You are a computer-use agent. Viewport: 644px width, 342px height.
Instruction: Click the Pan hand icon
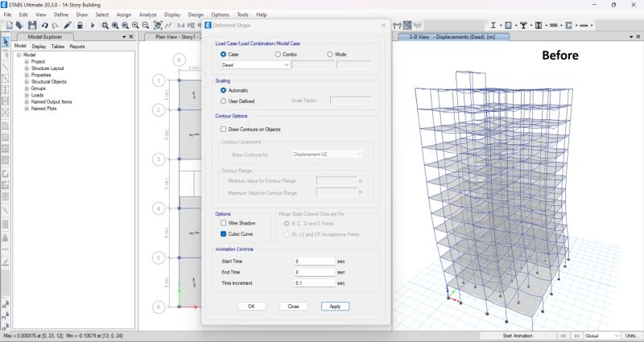(x=158, y=26)
